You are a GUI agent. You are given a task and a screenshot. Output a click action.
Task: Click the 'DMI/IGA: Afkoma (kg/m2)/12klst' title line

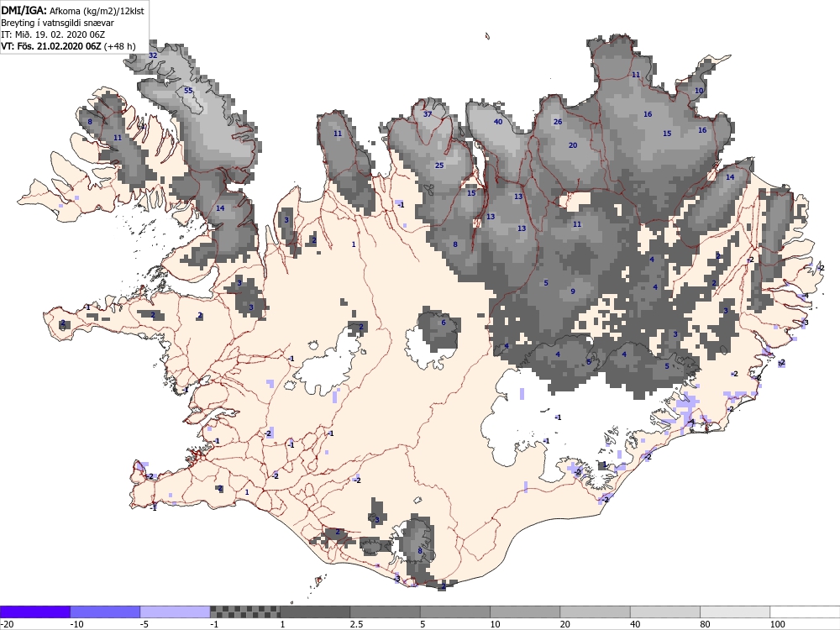tap(72, 10)
